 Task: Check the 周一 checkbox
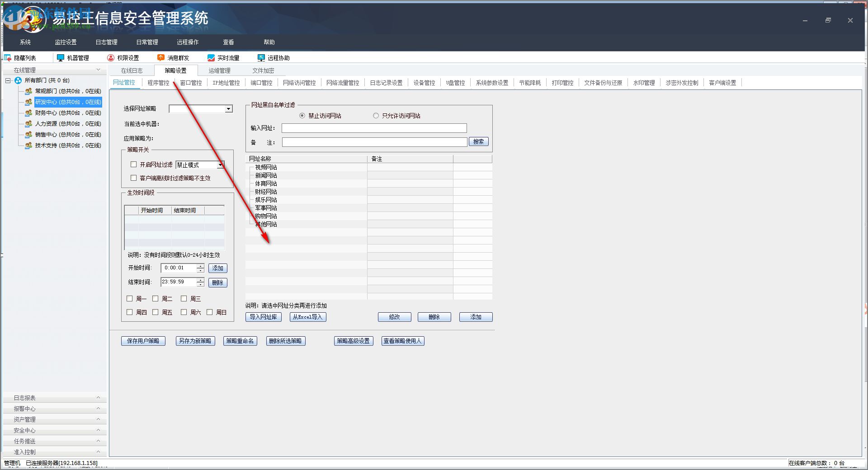(x=130, y=299)
